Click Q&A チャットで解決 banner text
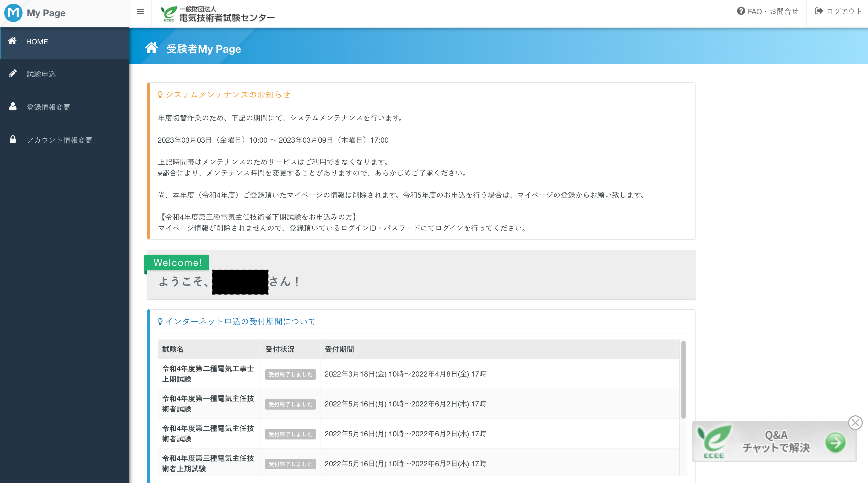 [776, 442]
